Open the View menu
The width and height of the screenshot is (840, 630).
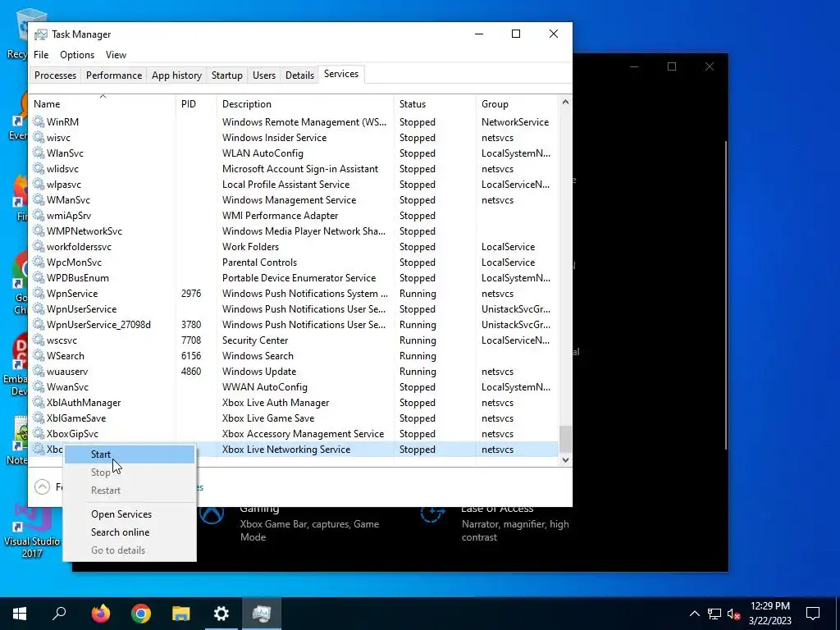coord(116,55)
